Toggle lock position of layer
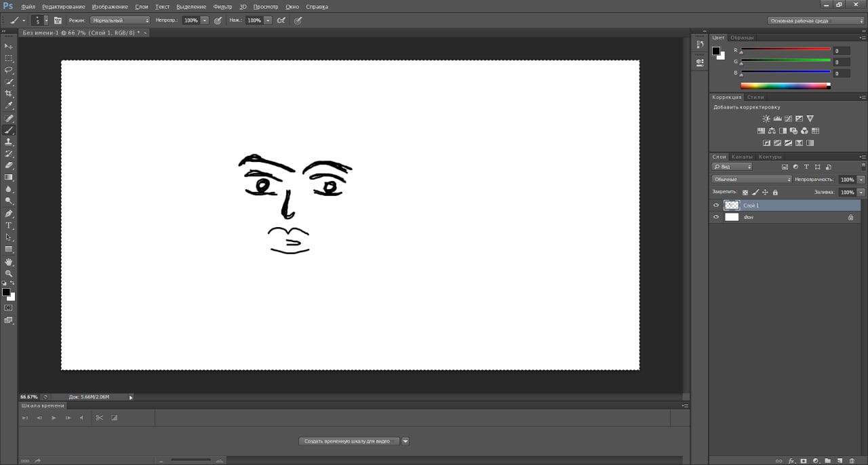 766,193
